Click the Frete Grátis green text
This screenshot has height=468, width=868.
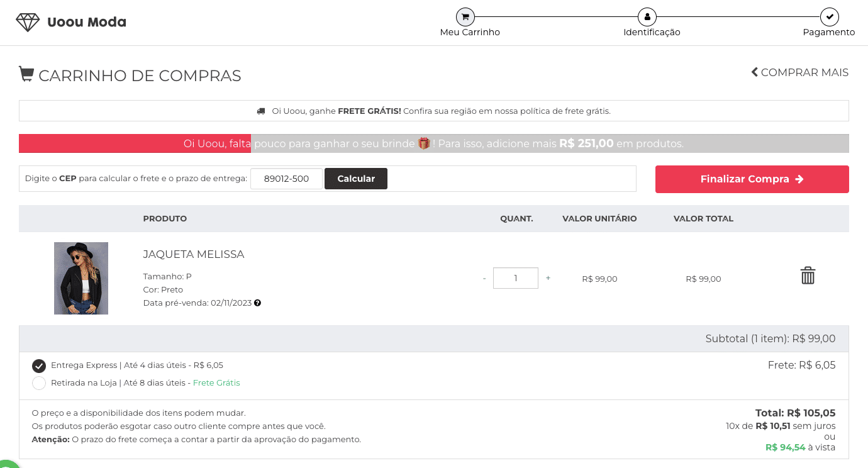[x=216, y=383]
